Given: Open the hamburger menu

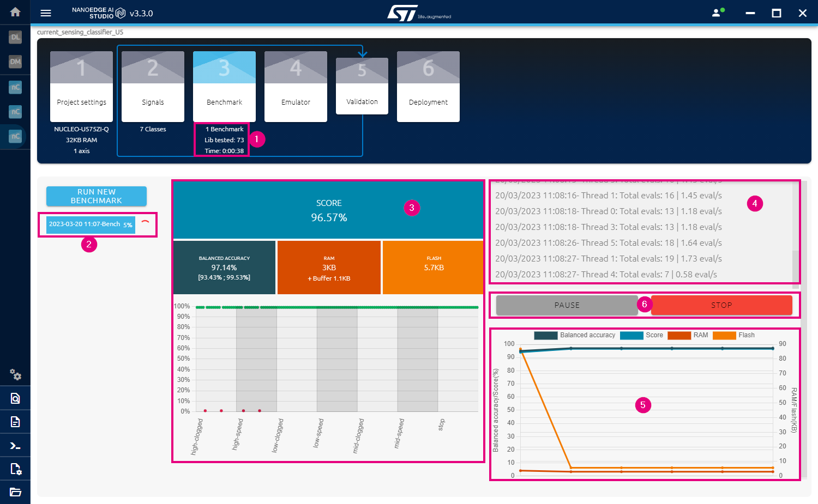Looking at the screenshot, I should tap(46, 13).
